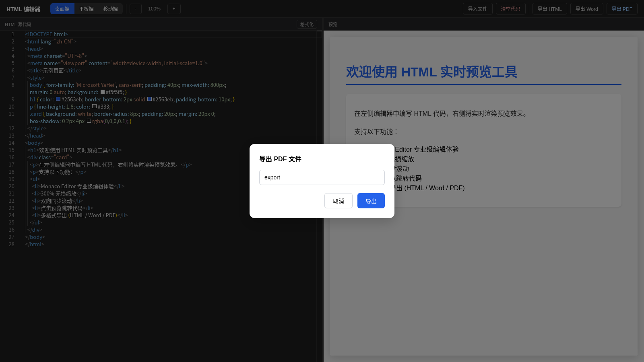Switch to 平板端 tablet view tab
644x362 pixels.
pyautogui.click(x=86, y=9)
